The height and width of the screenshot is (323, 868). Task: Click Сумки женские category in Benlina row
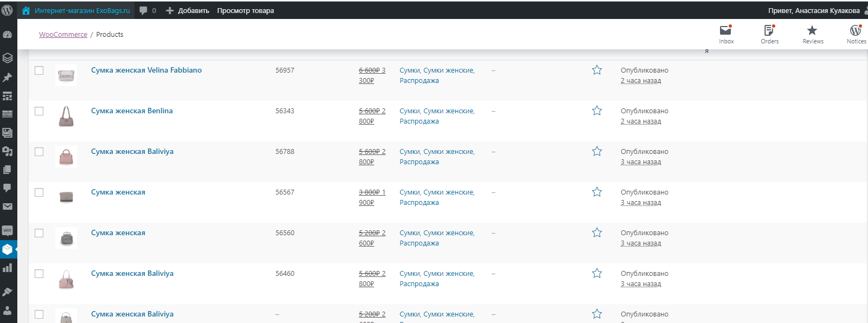[448, 111]
